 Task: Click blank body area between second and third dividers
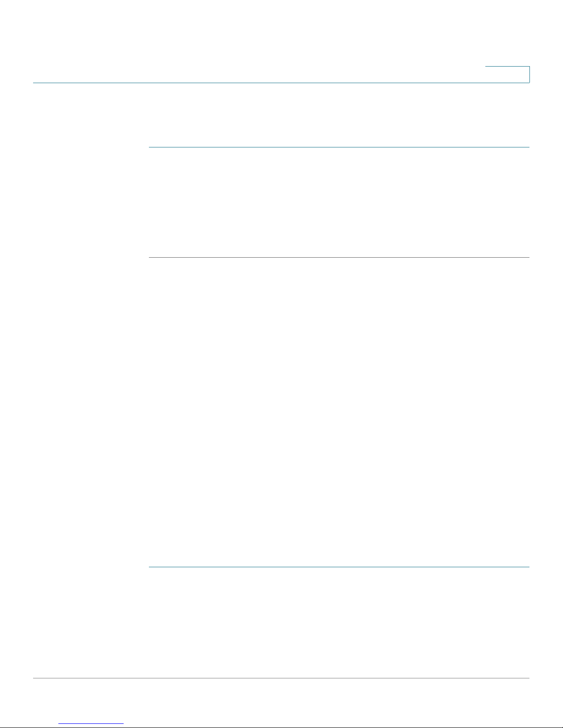(x=339, y=412)
